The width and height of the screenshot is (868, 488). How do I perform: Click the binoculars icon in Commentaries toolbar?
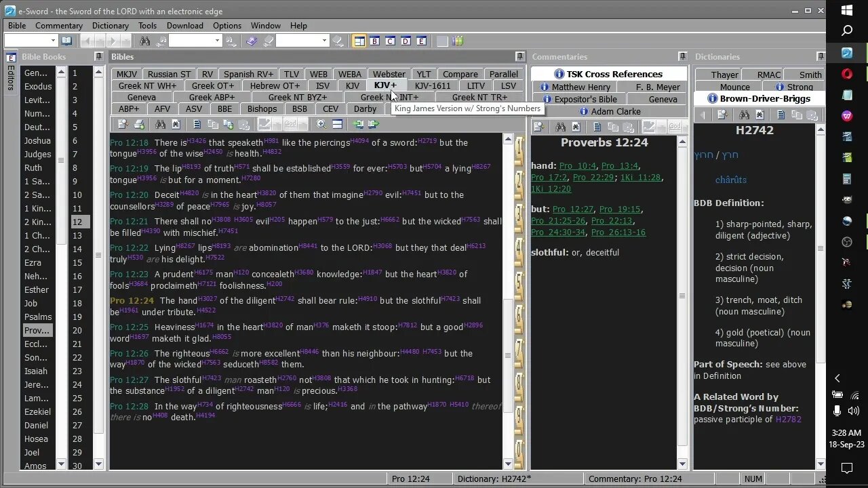coord(560,127)
